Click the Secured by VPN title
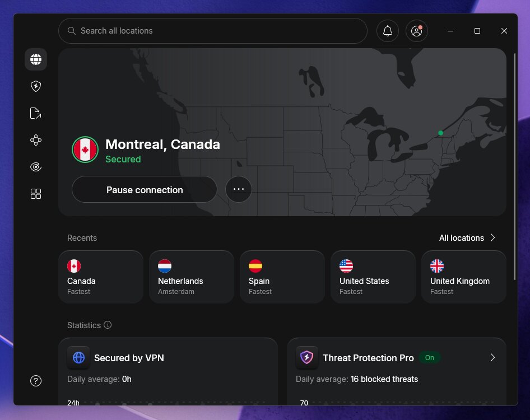Image resolution: width=530 pixels, height=420 pixels. [129, 358]
